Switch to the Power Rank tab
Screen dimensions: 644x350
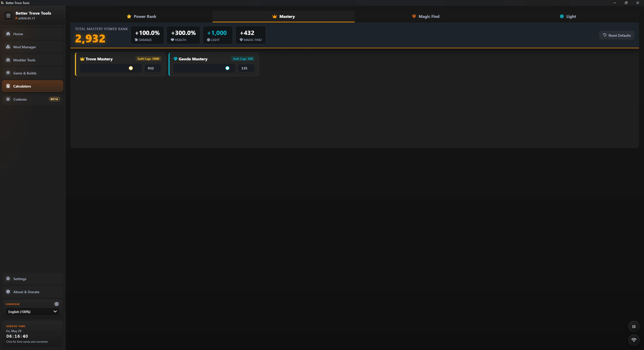(x=141, y=16)
